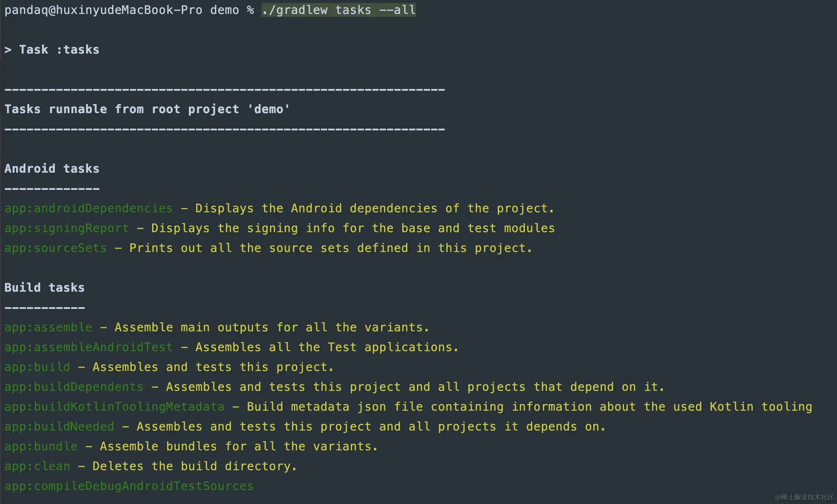Click the app:assemble task name
This screenshot has width=837, height=504.
click(48, 327)
